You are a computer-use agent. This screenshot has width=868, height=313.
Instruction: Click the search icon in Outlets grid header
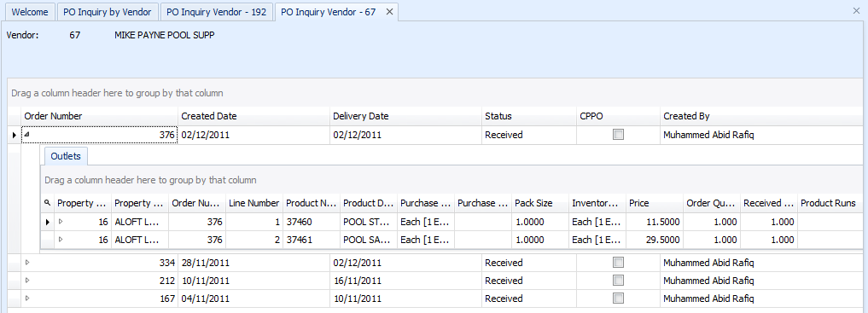click(x=47, y=203)
